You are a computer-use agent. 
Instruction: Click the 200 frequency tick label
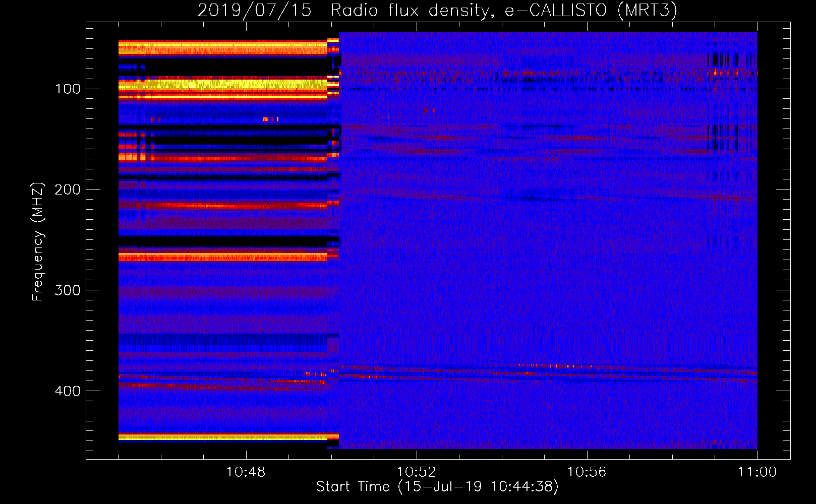pos(68,190)
